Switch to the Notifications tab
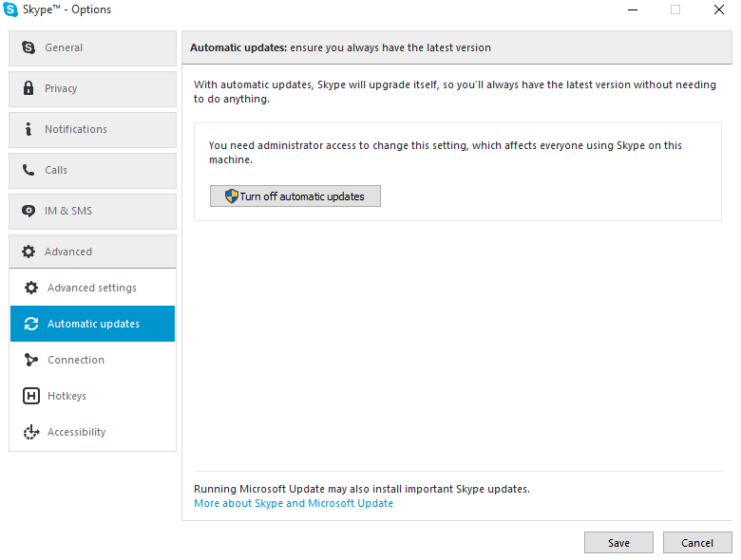 (93, 130)
